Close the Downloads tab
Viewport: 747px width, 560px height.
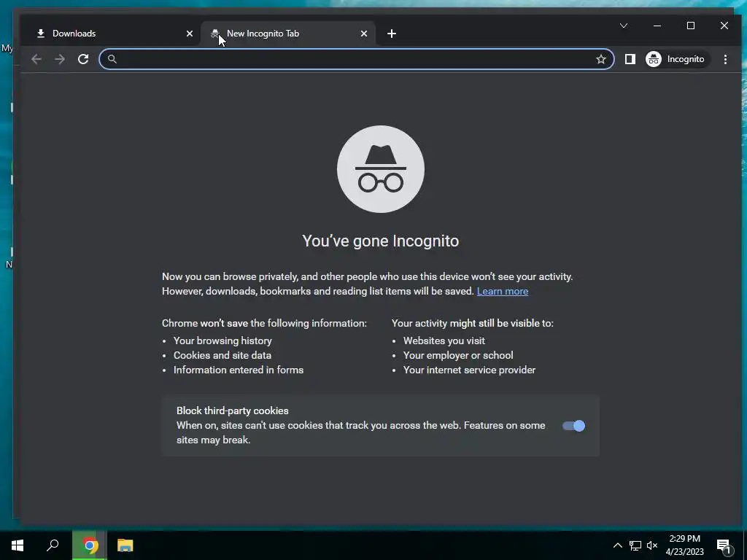point(190,34)
